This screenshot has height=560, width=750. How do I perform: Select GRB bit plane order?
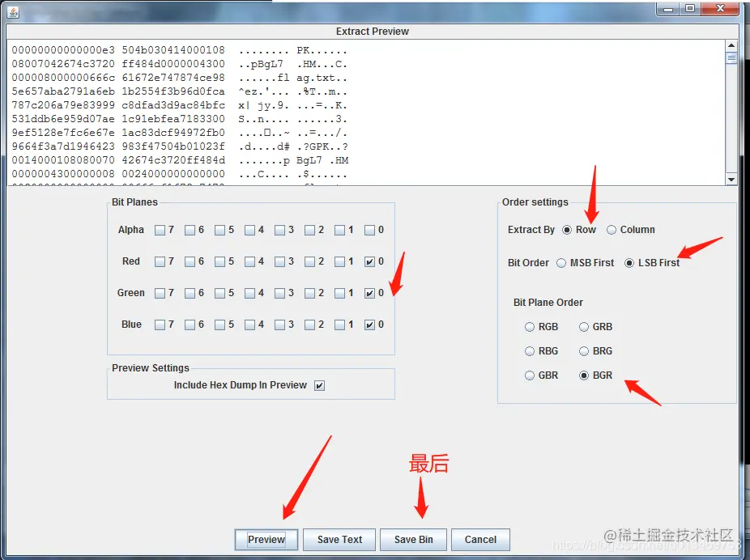583,327
